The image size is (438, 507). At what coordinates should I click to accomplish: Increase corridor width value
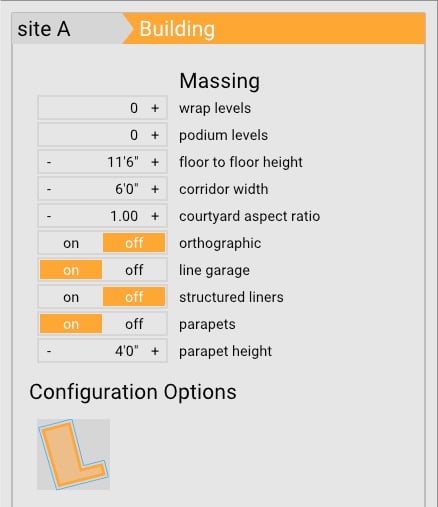coord(155,189)
